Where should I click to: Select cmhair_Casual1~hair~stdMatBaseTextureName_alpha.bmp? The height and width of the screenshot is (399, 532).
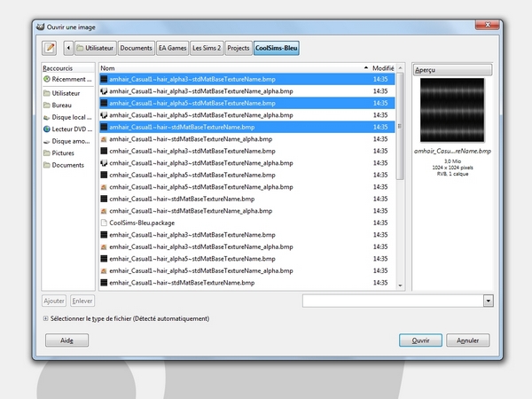(247, 211)
